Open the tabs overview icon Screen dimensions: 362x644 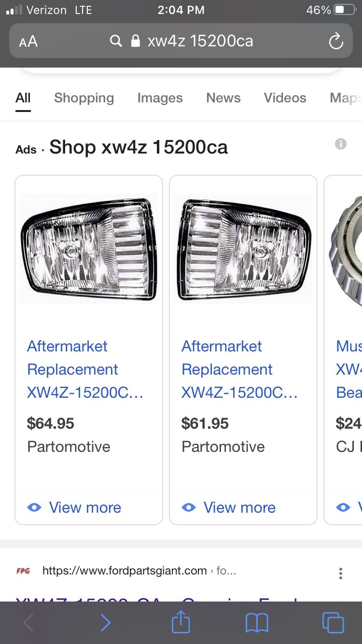pos(333,623)
